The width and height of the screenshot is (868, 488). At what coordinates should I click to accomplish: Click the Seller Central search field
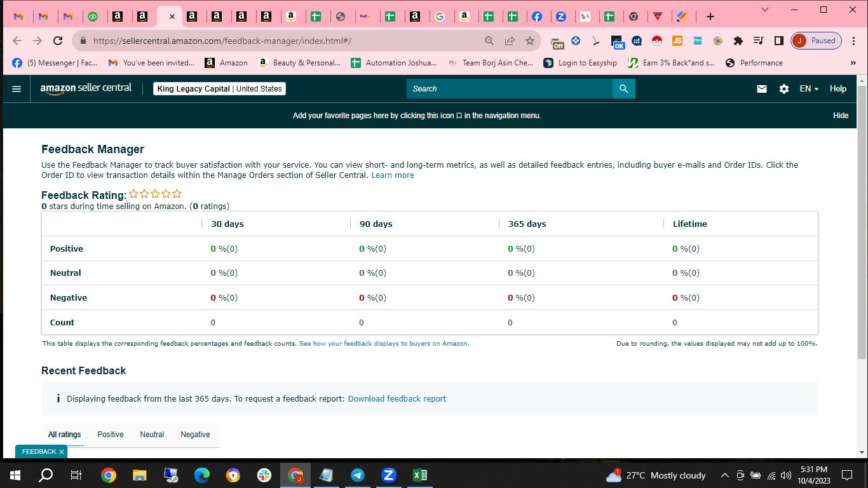click(x=510, y=89)
